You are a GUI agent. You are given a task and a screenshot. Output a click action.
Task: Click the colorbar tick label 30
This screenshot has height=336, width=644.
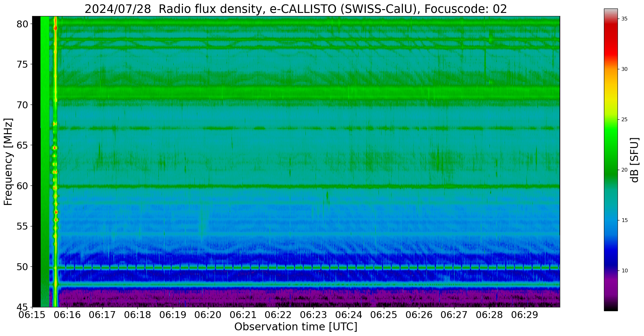coord(624,69)
